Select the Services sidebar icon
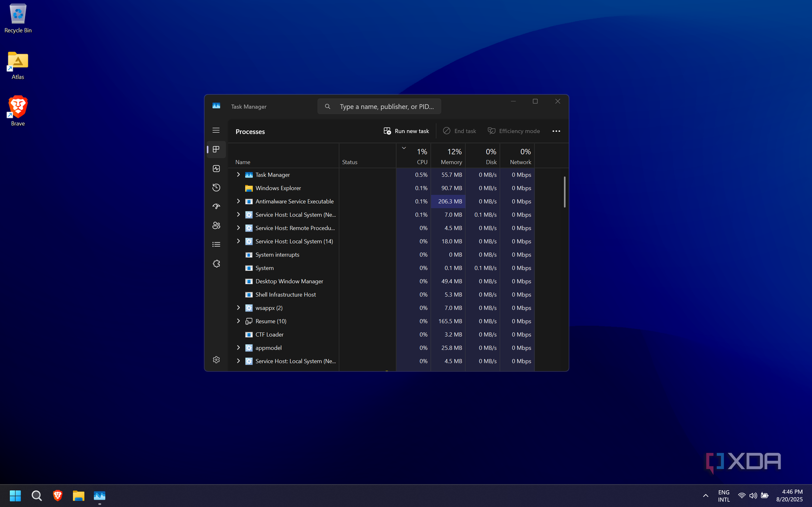The height and width of the screenshot is (507, 812). pyautogui.click(x=216, y=263)
